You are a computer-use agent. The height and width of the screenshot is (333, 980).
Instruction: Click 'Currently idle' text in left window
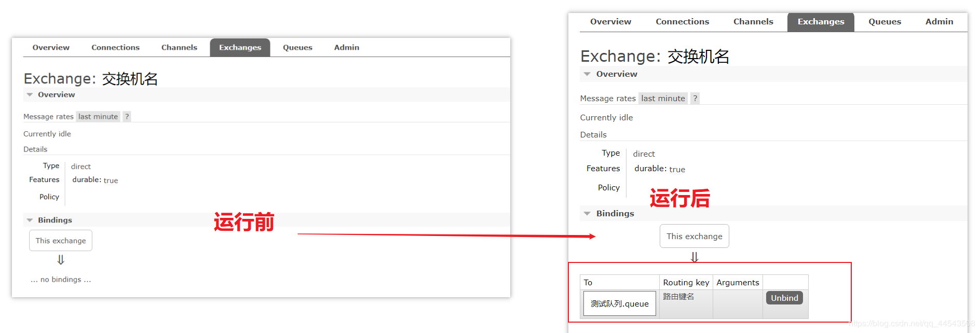47,134
